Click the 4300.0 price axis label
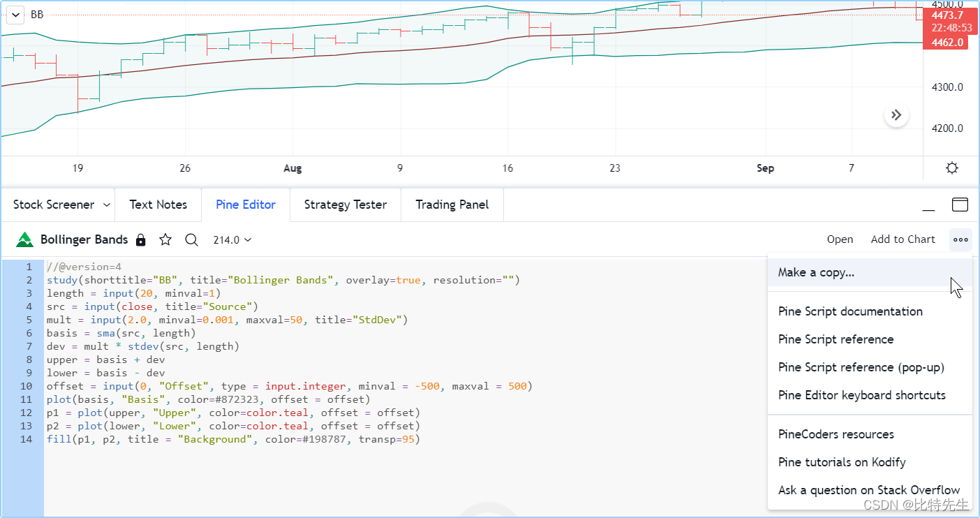The height and width of the screenshot is (518, 980). coord(946,87)
